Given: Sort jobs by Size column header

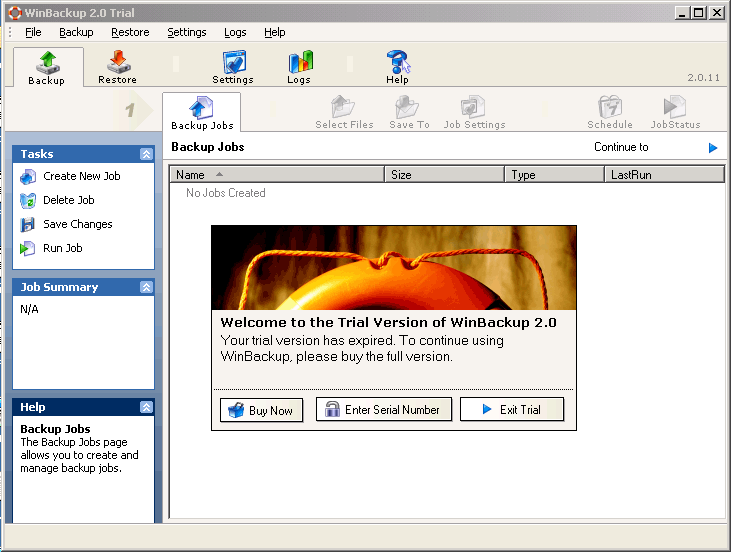Looking at the screenshot, I should 444,175.
